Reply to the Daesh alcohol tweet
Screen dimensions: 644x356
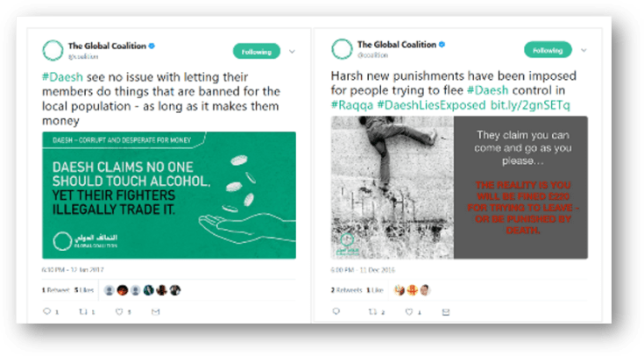(48, 311)
